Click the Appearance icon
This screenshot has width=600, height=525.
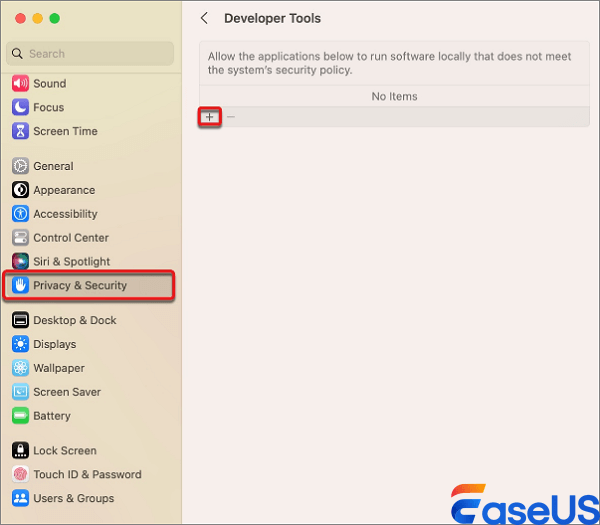[x=20, y=190]
